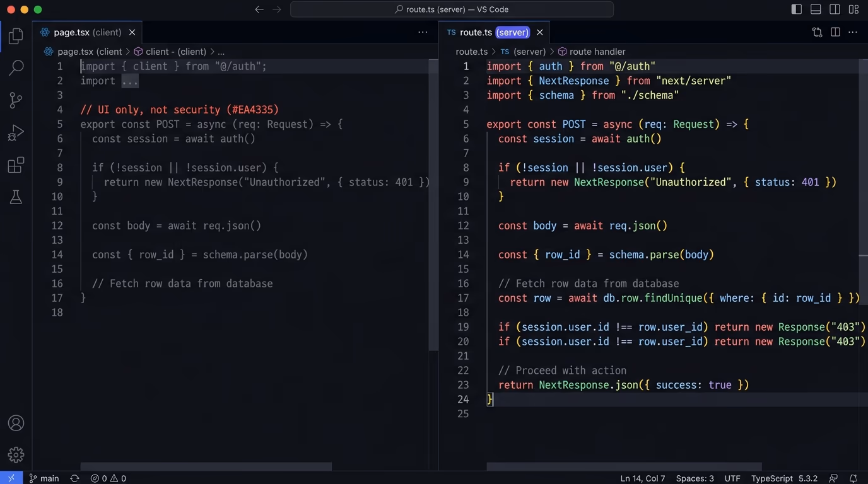
Task: Click the main branch in status bar
Action: (44, 478)
